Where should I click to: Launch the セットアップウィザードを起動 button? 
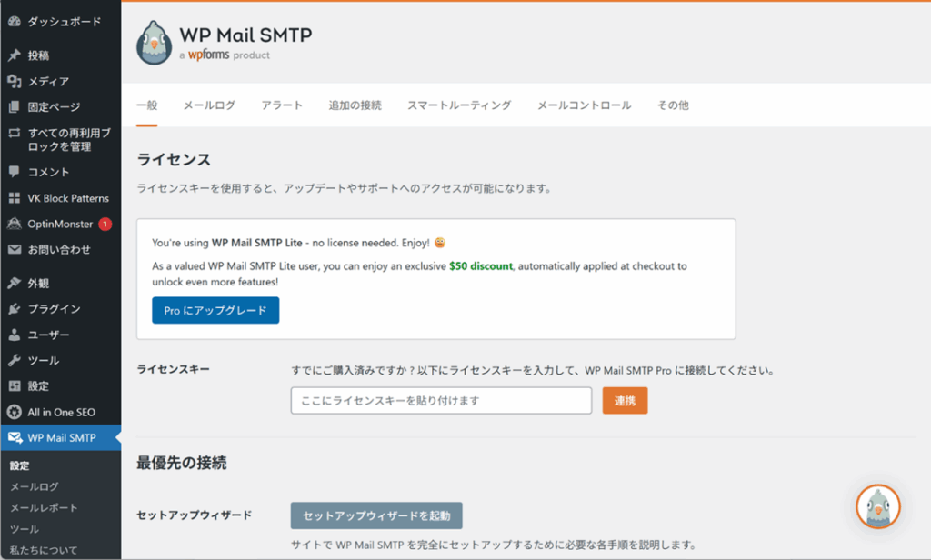coord(376,515)
